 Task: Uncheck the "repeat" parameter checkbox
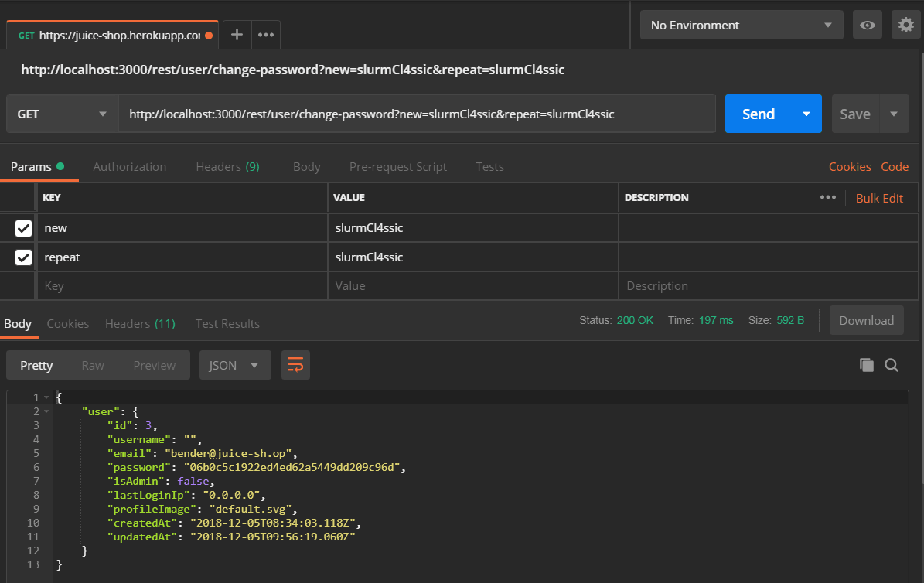pos(23,257)
